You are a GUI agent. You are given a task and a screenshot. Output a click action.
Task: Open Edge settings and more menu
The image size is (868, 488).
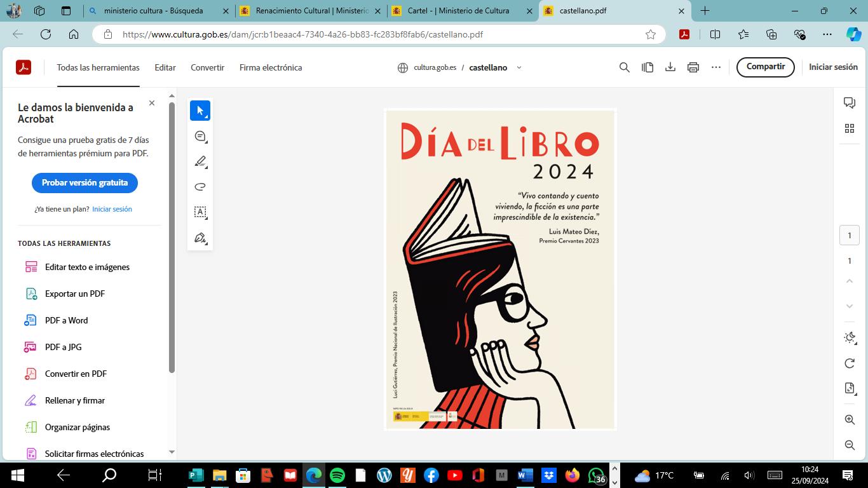[x=827, y=34]
